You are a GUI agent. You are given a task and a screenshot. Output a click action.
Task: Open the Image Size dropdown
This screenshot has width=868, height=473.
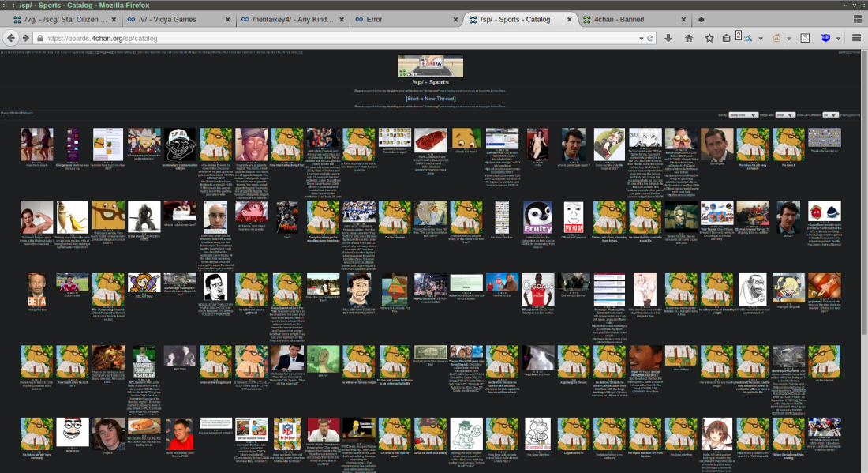point(784,114)
